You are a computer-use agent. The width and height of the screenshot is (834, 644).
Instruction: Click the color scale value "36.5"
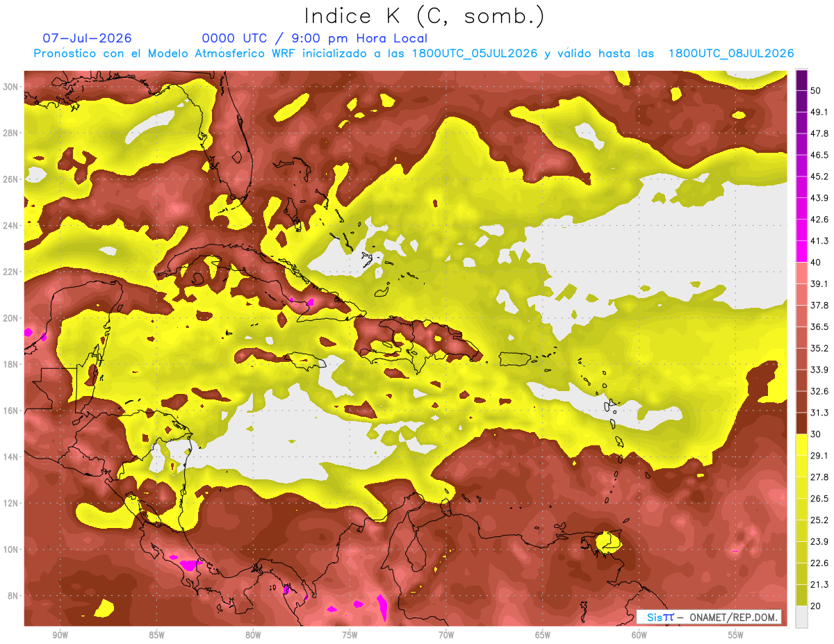(x=819, y=327)
